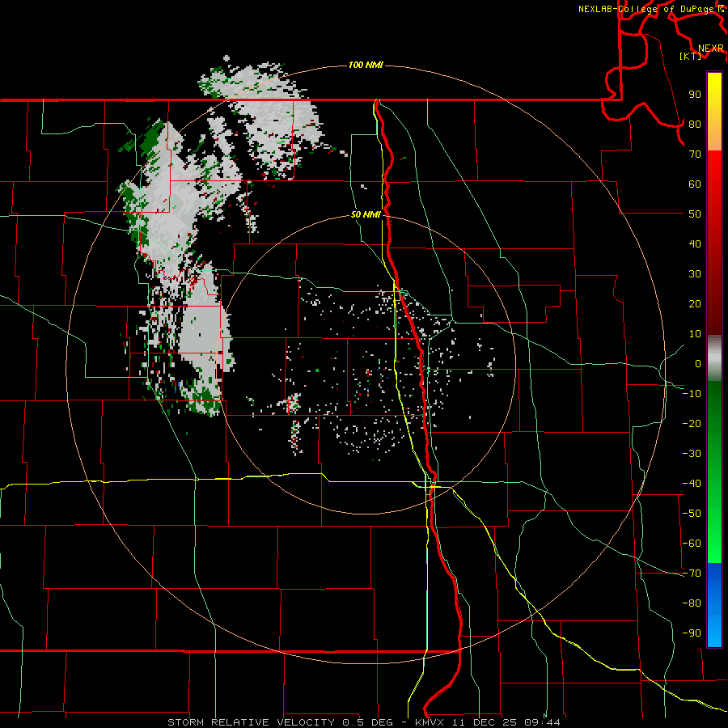
Task: Click the color scale value 0
Action: click(698, 363)
